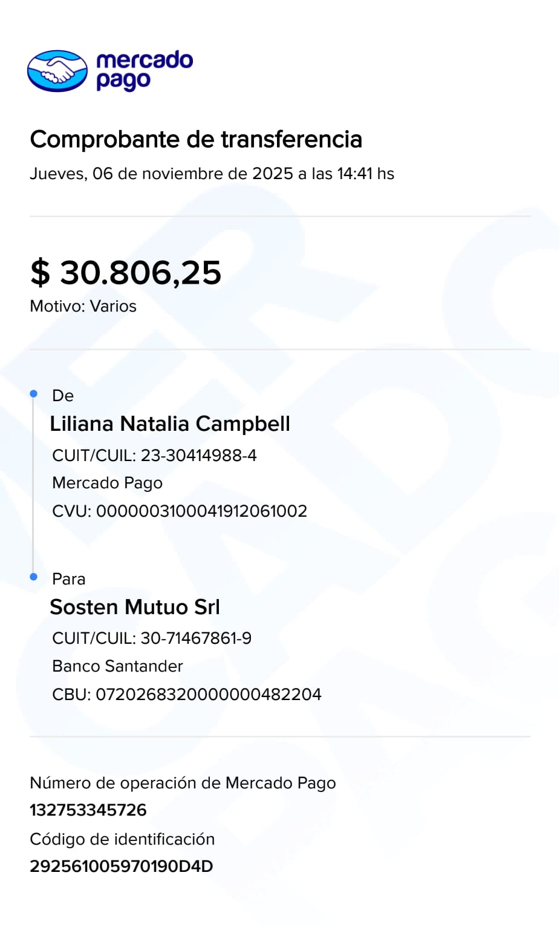Select identification code 292561005970190D4D
The image size is (560, 930).
[x=122, y=866]
